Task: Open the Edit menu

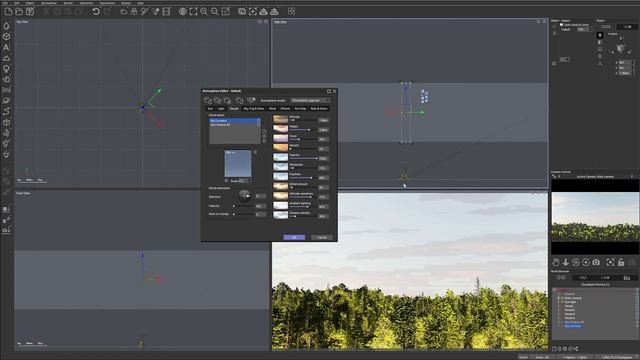Action: [17, 3]
